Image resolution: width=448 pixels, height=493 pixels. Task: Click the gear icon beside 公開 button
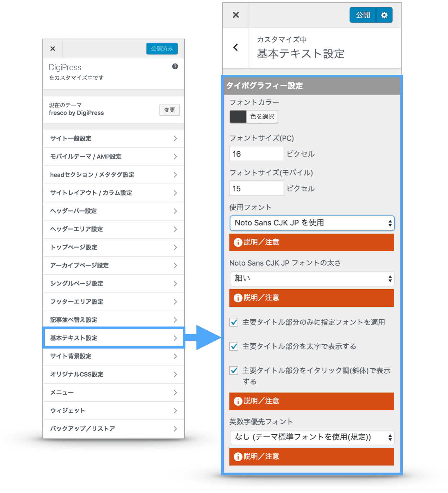point(384,15)
